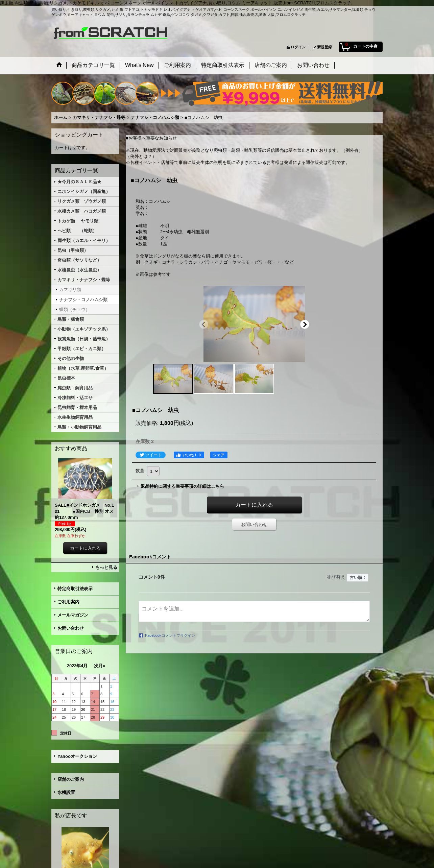Click the コメントを追加 comment field
This screenshot has width=434, height=868.
[254, 611]
